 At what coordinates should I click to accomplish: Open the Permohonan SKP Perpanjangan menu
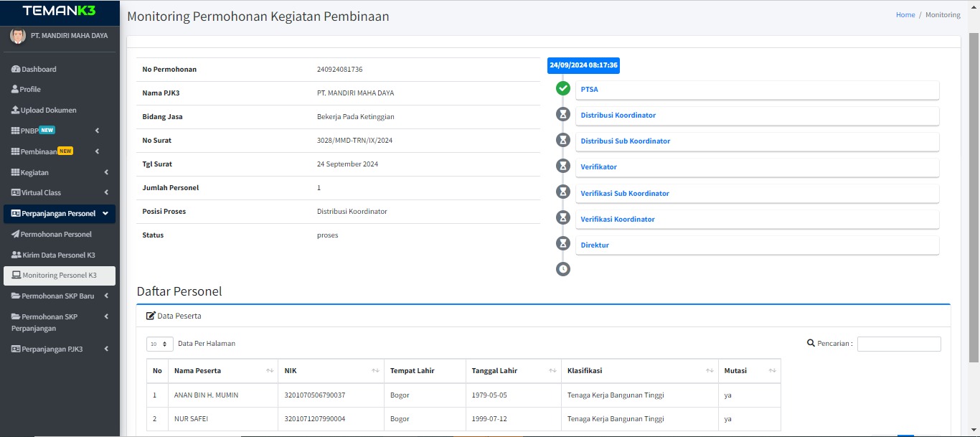pos(60,322)
